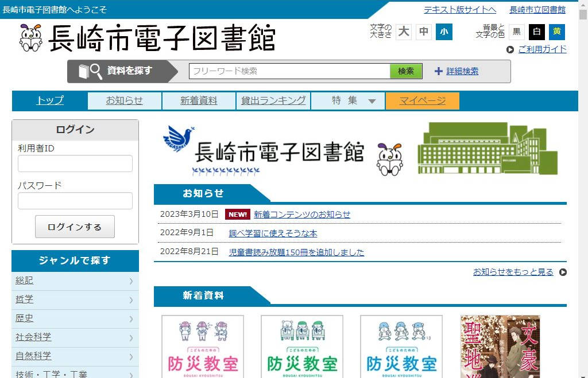Click the 利用者ID input field
The height and width of the screenshot is (378, 588).
point(75,163)
